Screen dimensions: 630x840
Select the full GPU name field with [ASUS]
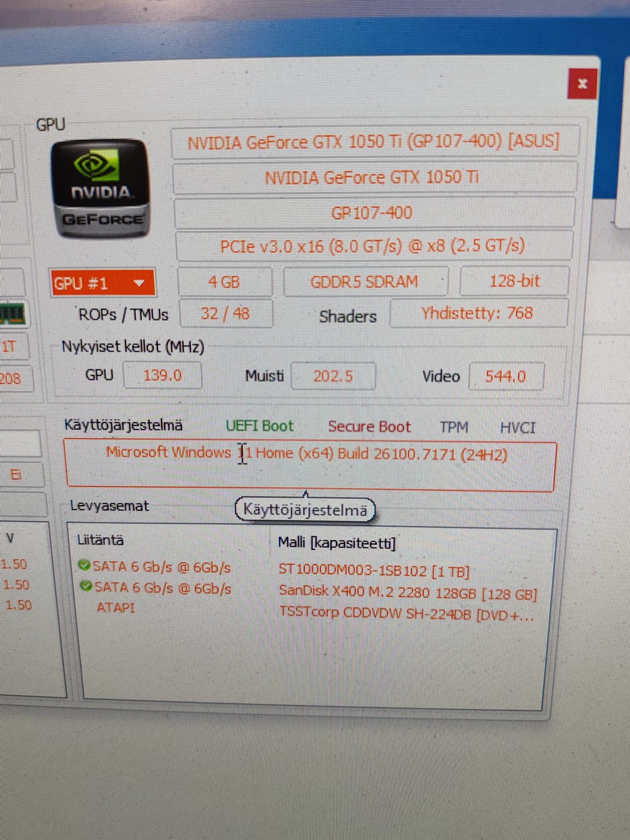375,142
